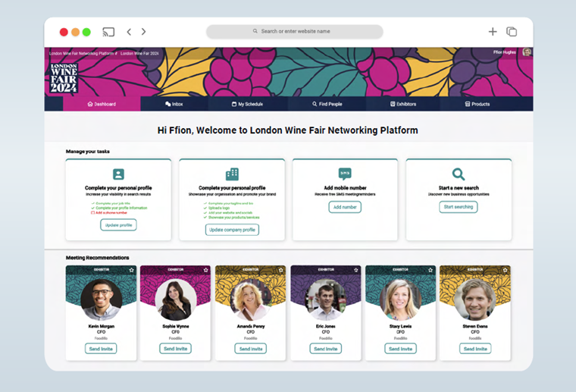Click the Start searching button
Image resolution: width=576 pixels, height=392 pixels.
tap(459, 207)
